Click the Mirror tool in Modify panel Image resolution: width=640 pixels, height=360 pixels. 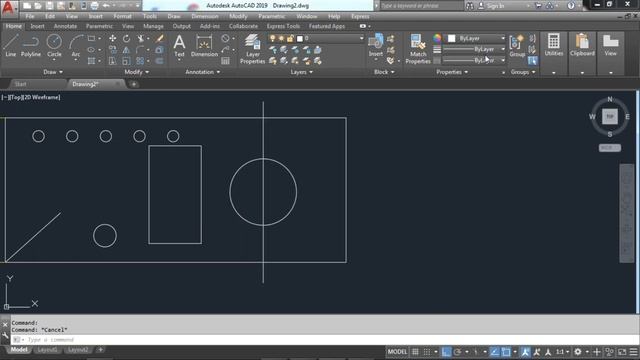[127, 50]
